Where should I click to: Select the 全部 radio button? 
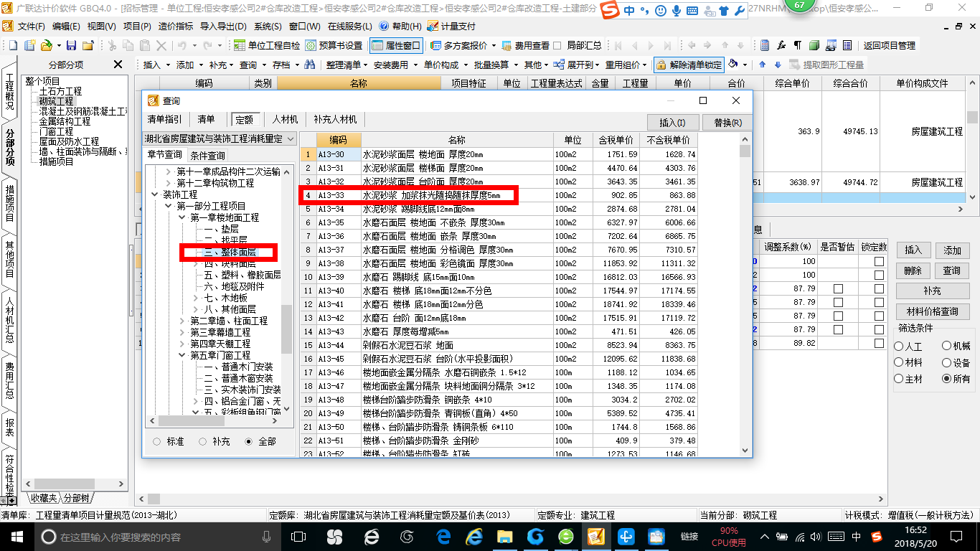coord(249,441)
